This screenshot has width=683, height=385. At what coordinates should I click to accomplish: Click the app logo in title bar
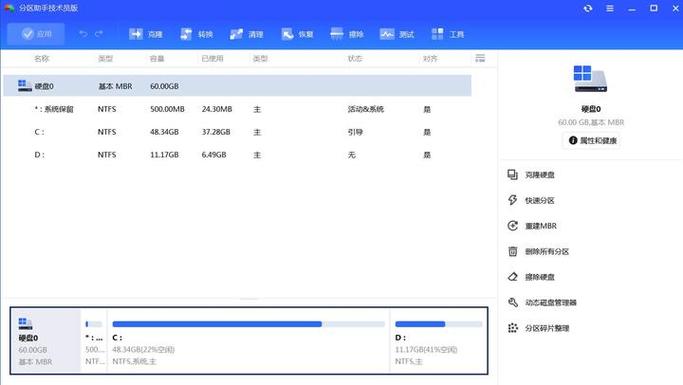point(9,8)
